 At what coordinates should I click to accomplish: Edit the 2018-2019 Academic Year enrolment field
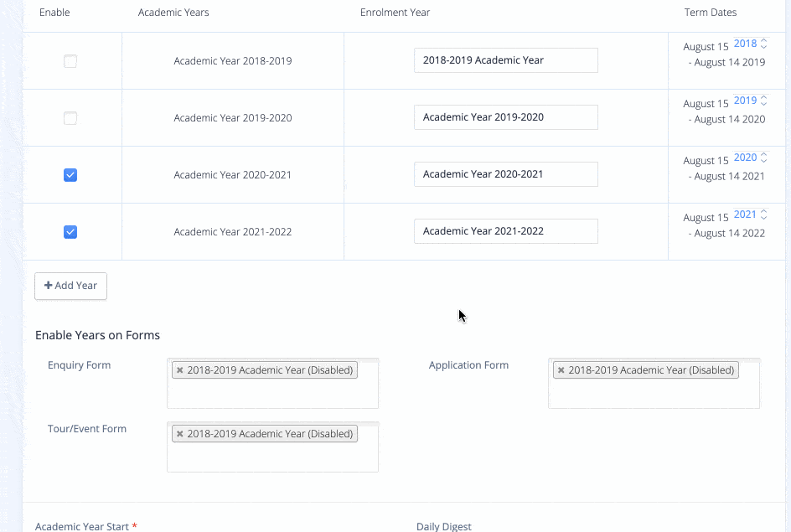pos(505,60)
